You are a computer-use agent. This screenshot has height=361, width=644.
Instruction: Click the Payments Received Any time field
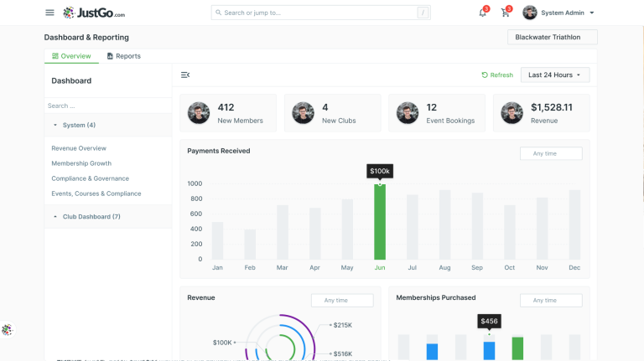click(x=551, y=153)
